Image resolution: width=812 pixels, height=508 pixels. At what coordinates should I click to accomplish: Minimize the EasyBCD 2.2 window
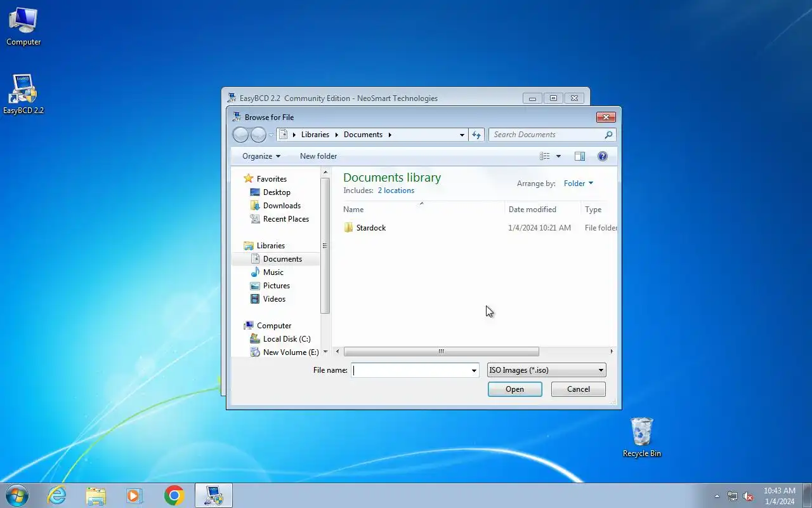point(532,98)
